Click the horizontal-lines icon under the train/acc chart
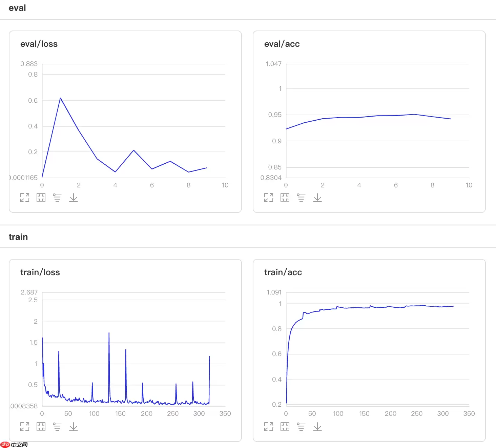Viewport: 496px width, 448px height. coord(301,427)
